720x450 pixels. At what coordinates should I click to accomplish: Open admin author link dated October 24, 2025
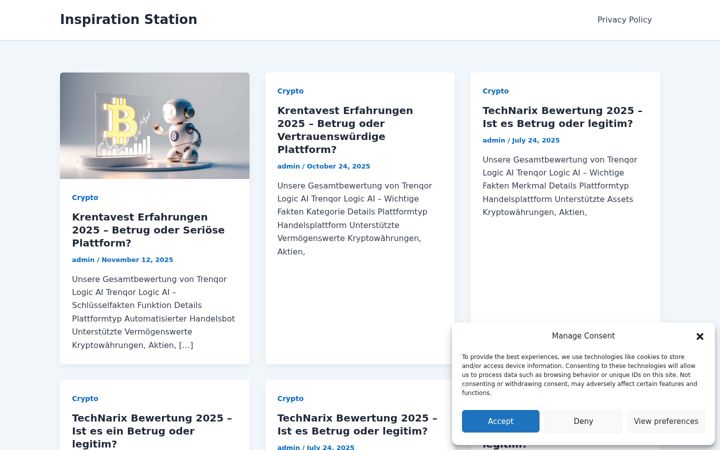(x=288, y=166)
